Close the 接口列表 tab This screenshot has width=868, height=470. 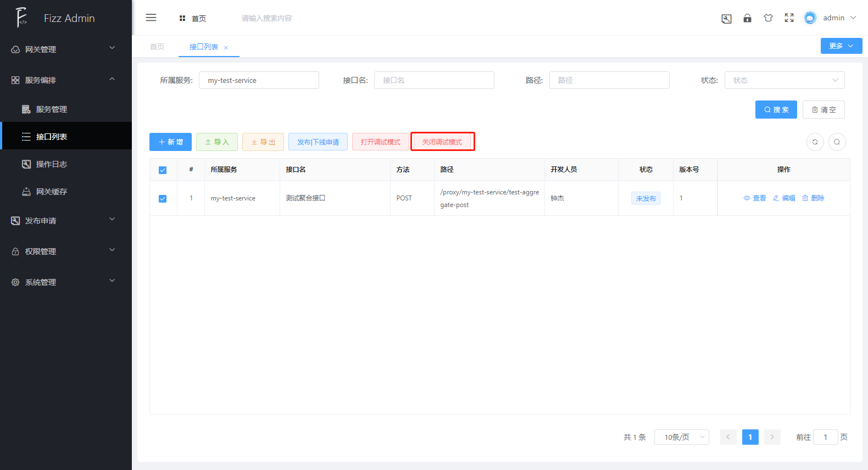(x=226, y=48)
